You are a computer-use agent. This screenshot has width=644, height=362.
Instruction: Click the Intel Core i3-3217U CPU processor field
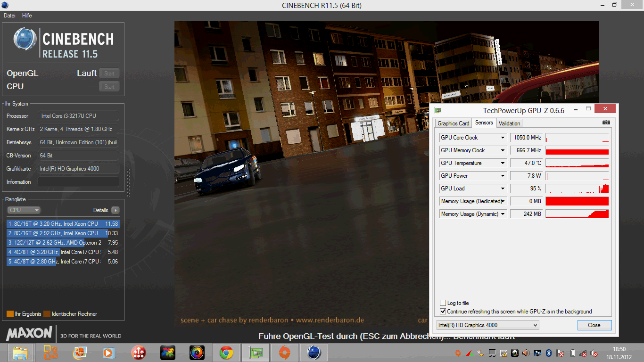point(78,116)
